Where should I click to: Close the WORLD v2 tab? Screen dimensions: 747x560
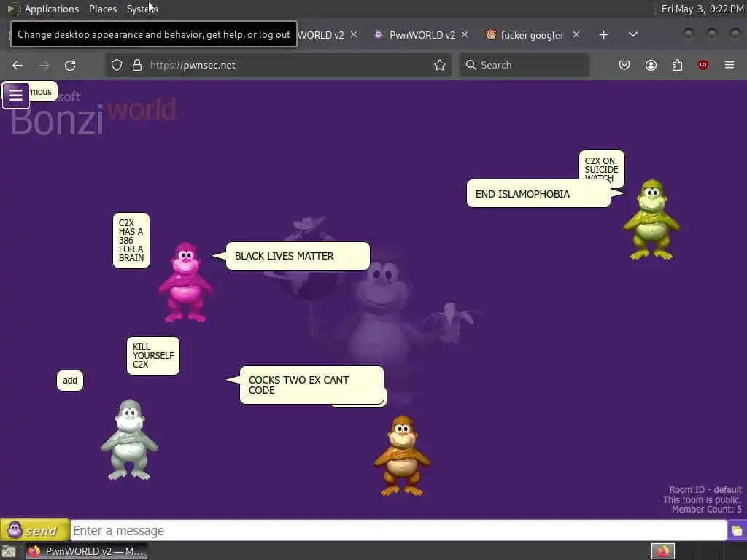[x=354, y=35]
